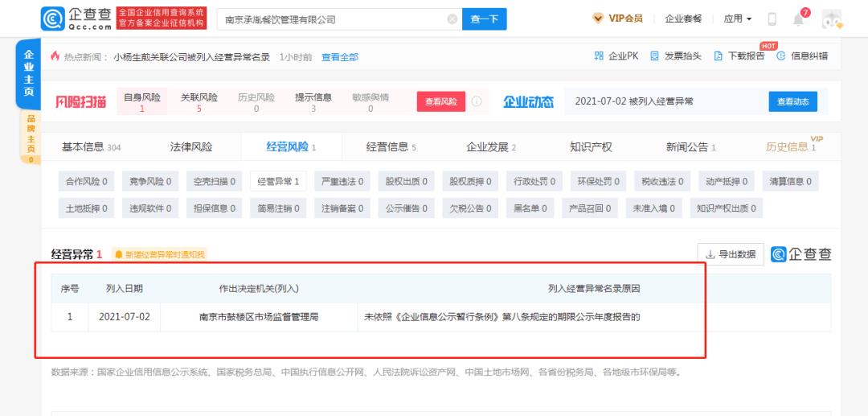The width and height of the screenshot is (868, 416).
Task: Click the mobile phone icon
Action: tap(772, 19)
